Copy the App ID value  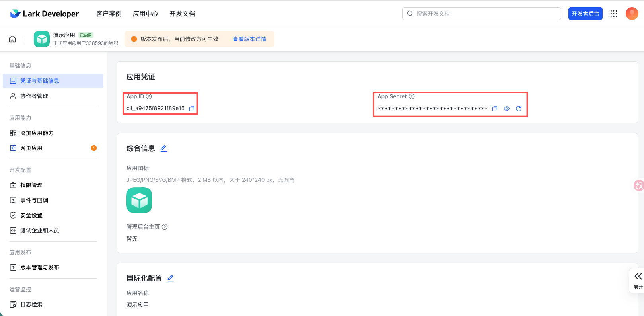tap(191, 109)
